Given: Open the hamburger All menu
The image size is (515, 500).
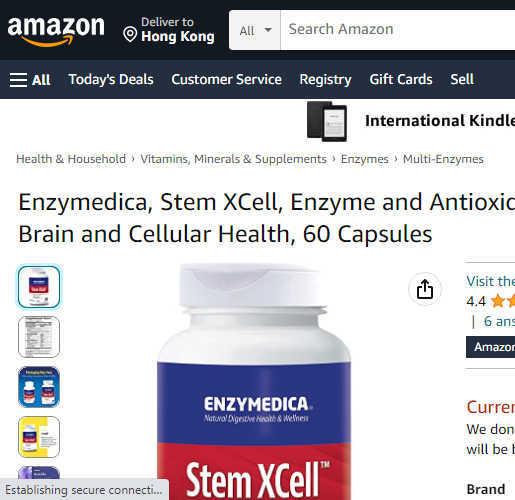Looking at the screenshot, I should click(30, 80).
